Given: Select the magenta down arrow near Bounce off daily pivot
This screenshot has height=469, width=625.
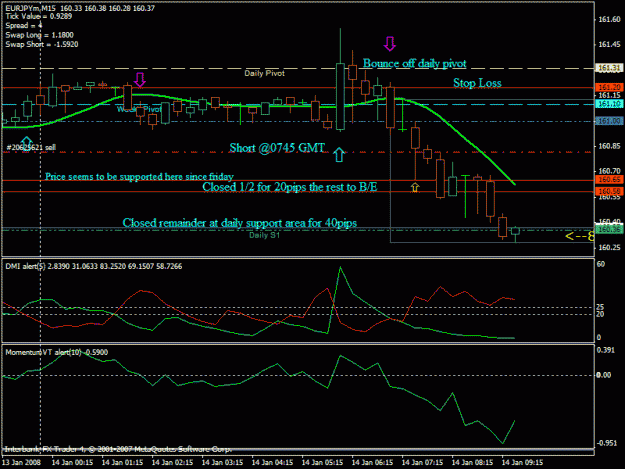Looking at the screenshot, I should [x=389, y=44].
